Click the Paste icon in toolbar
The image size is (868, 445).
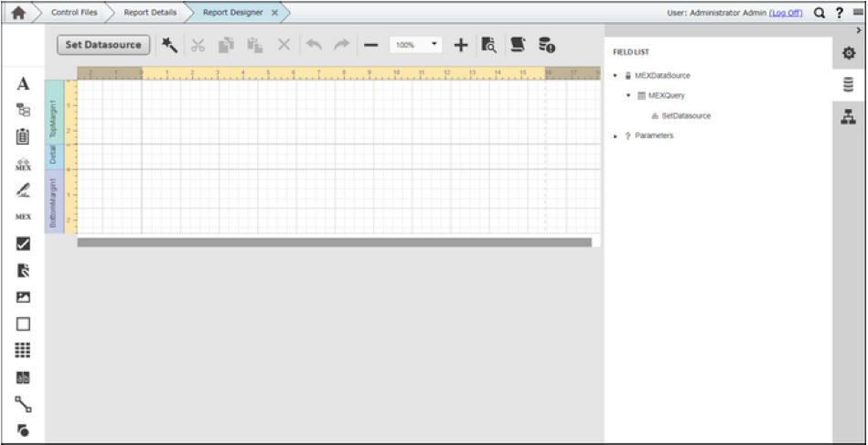(x=254, y=46)
